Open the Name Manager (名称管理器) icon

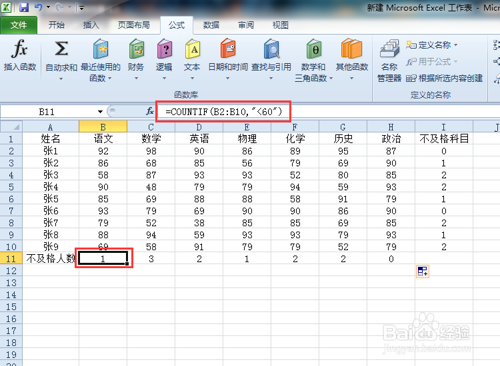(x=389, y=49)
